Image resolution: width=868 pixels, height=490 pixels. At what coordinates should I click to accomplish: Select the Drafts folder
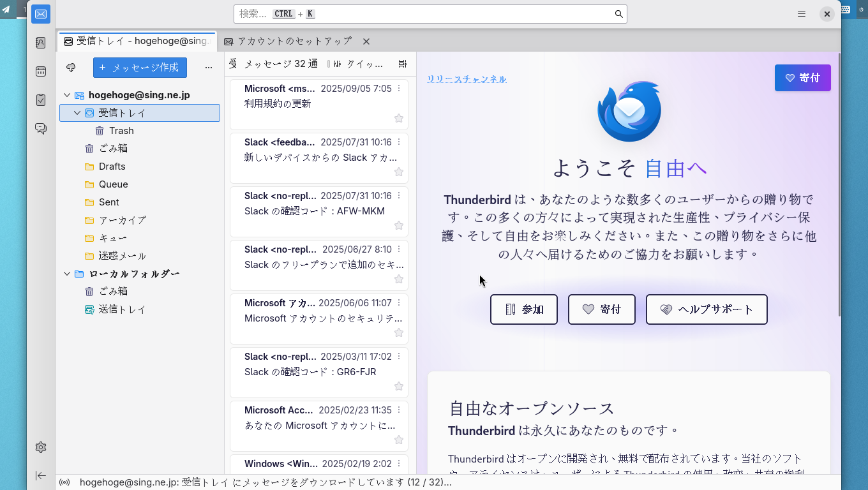tap(140, 167)
